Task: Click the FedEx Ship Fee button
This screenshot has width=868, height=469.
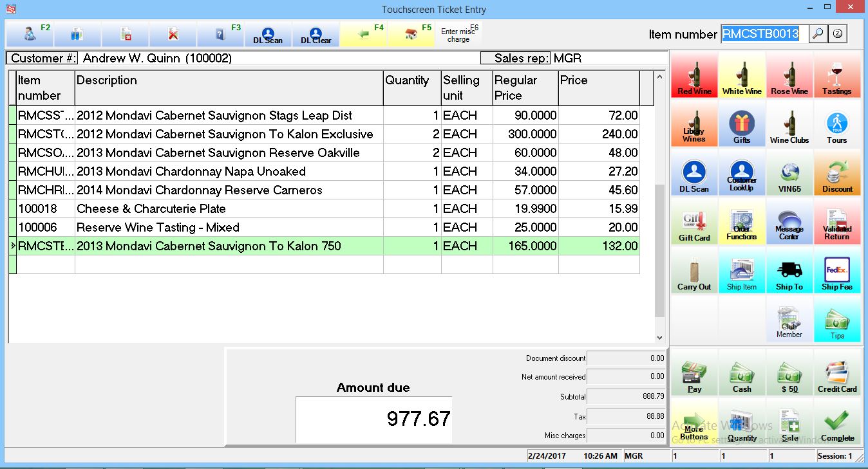Action: pyautogui.click(x=836, y=271)
